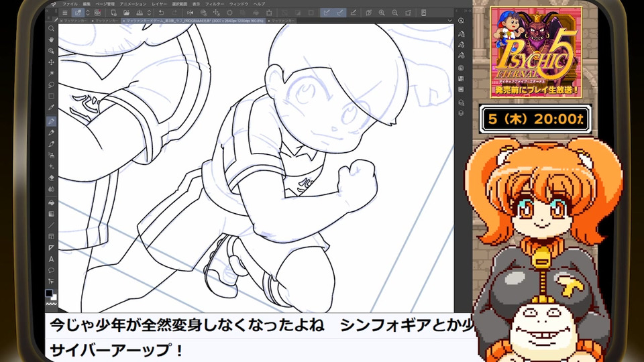The height and width of the screenshot is (362, 644).
Task: Select the Airbrush tool
Action: point(52,156)
